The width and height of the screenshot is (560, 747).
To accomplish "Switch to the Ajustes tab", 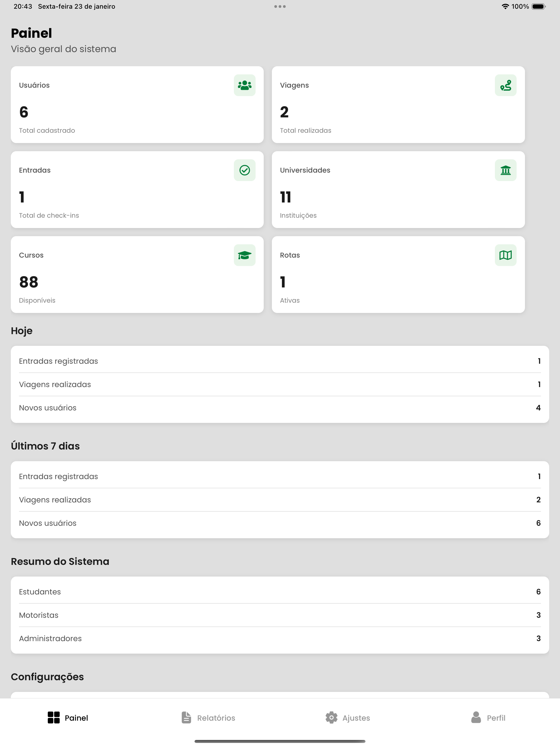I will 348,718.
